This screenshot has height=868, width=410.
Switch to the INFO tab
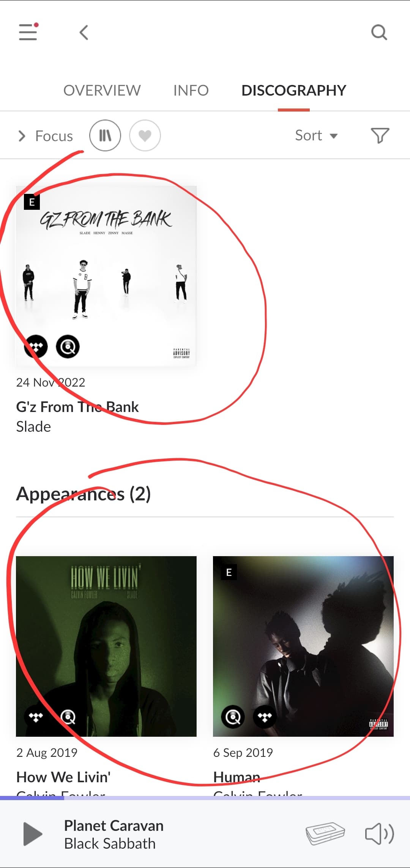191,90
